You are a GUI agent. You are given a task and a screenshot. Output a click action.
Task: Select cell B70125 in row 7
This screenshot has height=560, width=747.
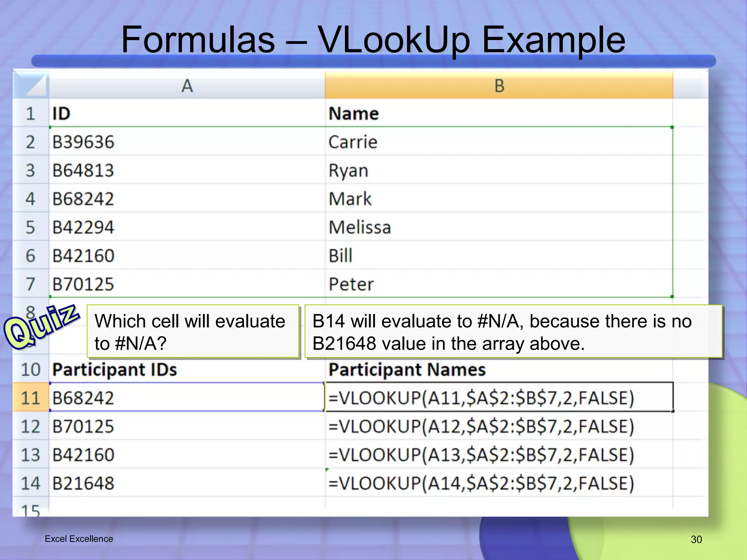coord(187,284)
